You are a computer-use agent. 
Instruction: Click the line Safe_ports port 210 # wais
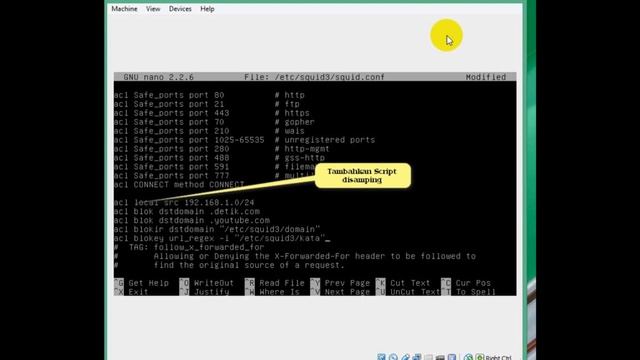tap(209, 131)
